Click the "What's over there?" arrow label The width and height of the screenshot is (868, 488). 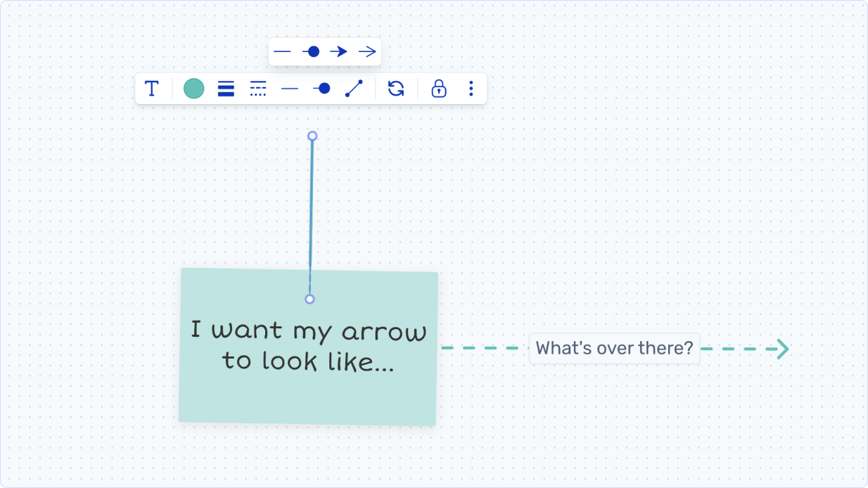pyautogui.click(x=614, y=348)
